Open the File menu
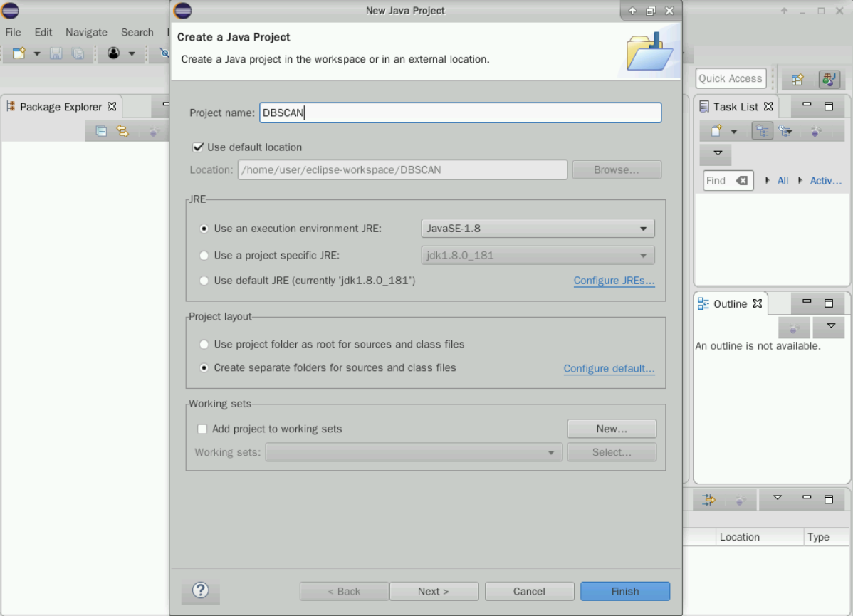This screenshot has height=616, width=853. click(13, 32)
